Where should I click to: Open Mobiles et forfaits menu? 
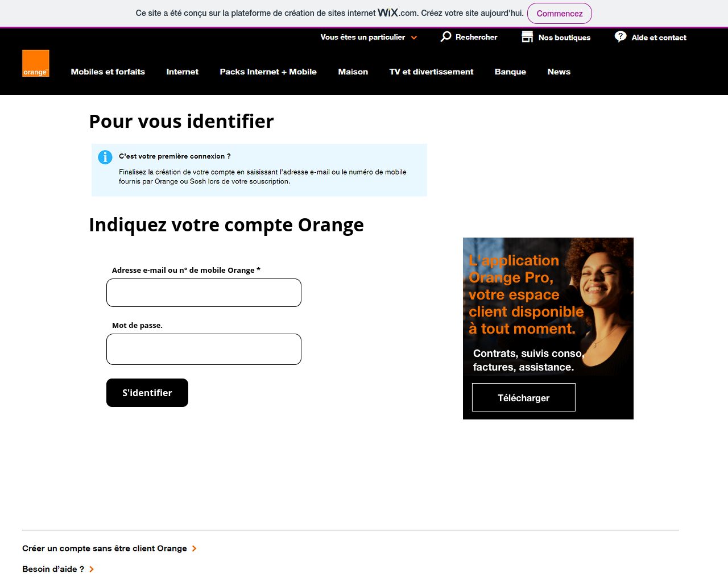click(x=108, y=72)
